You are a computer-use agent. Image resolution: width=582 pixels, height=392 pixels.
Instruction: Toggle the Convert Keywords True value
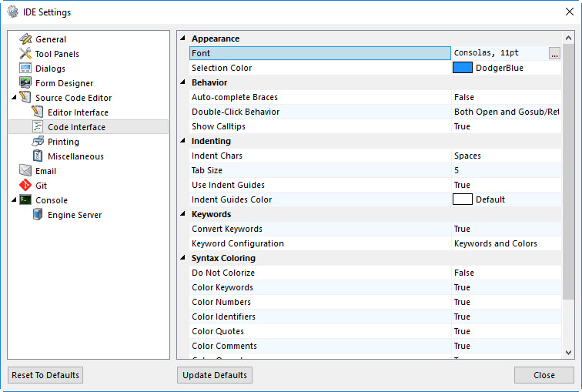[506, 229]
